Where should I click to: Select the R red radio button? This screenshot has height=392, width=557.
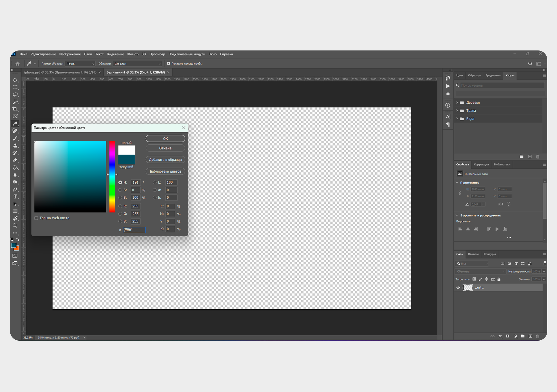point(120,206)
